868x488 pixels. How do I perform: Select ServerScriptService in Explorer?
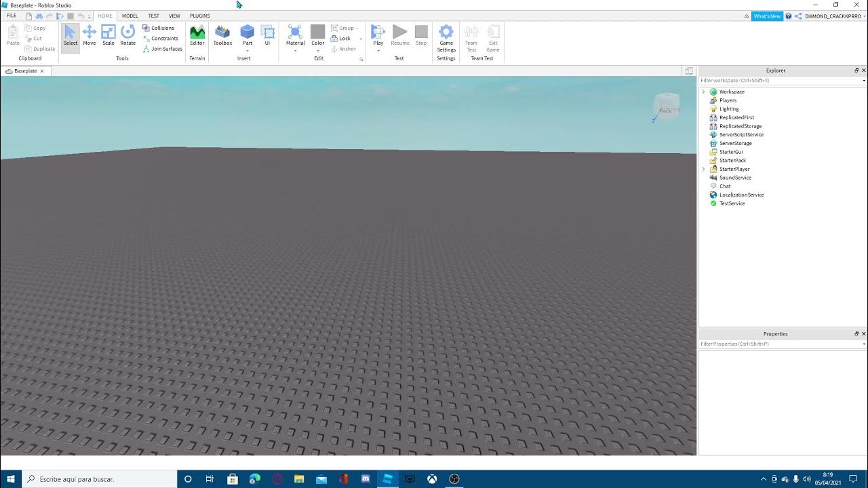click(x=741, y=134)
